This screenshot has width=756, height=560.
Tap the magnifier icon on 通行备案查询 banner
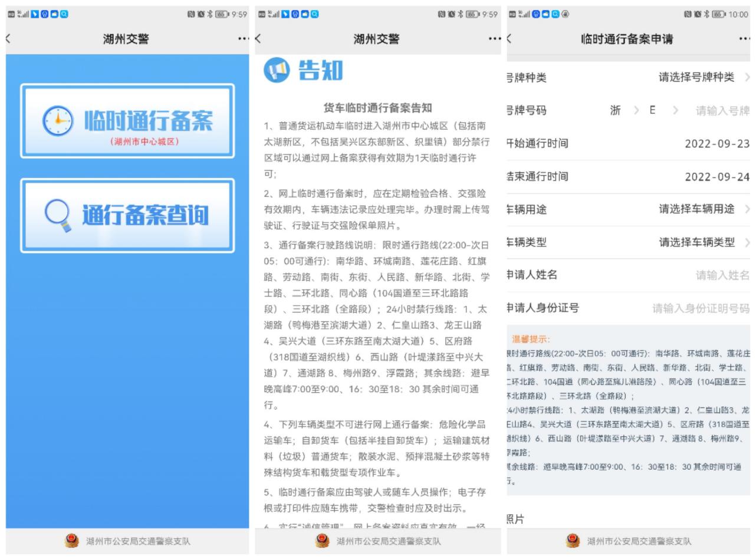pos(59,216)
